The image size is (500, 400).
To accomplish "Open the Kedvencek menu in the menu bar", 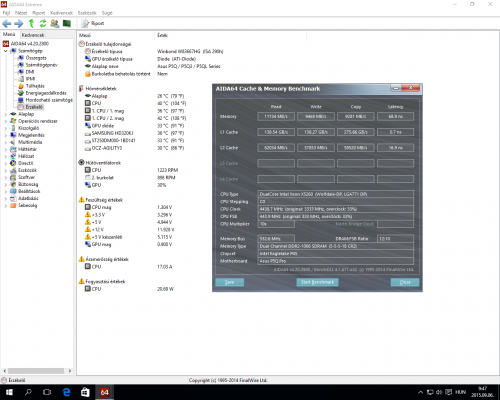I will coord(61,13).
